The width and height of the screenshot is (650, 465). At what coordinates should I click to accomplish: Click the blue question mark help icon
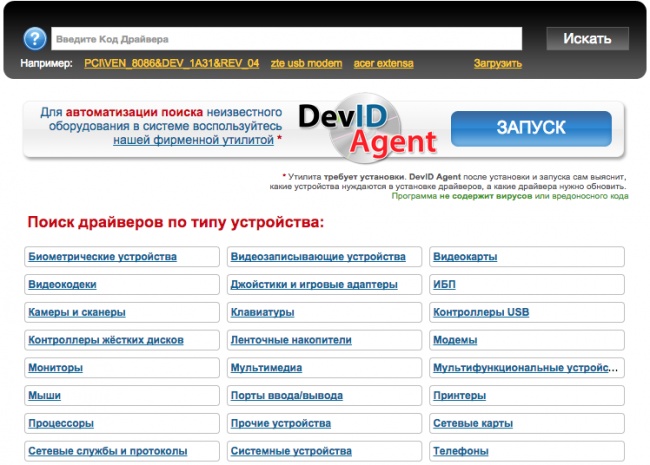point(35,39)
